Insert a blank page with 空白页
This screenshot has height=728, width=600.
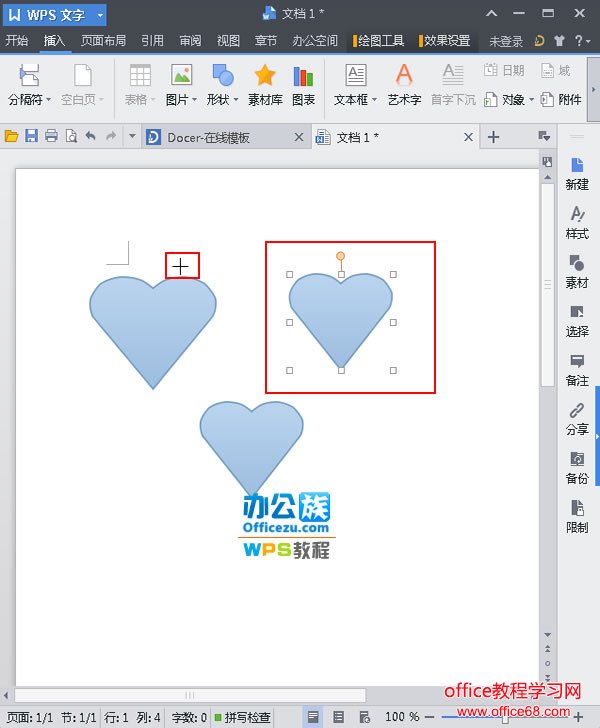pyautogui.click(x=82, y=85)
